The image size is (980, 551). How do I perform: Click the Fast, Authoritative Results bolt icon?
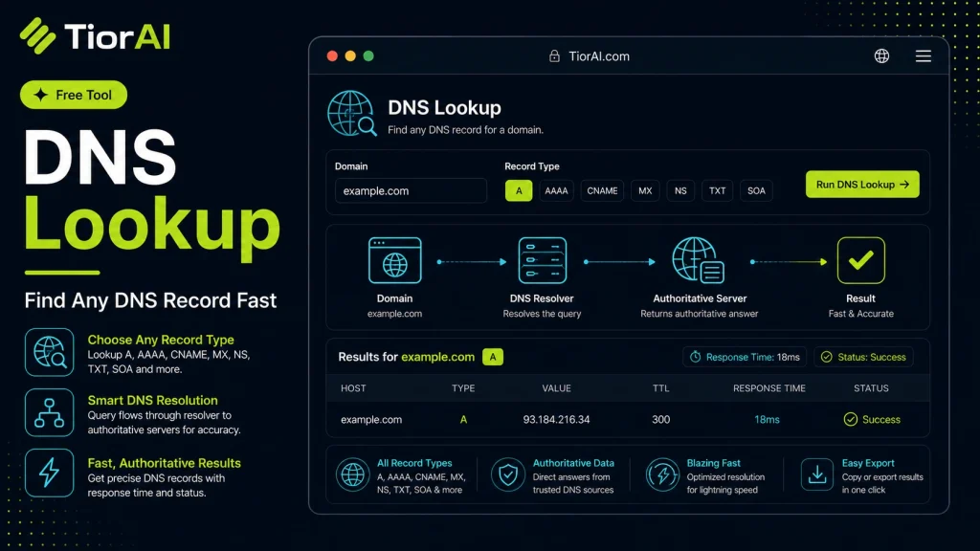pyautogui.click(x=50, y=473)
